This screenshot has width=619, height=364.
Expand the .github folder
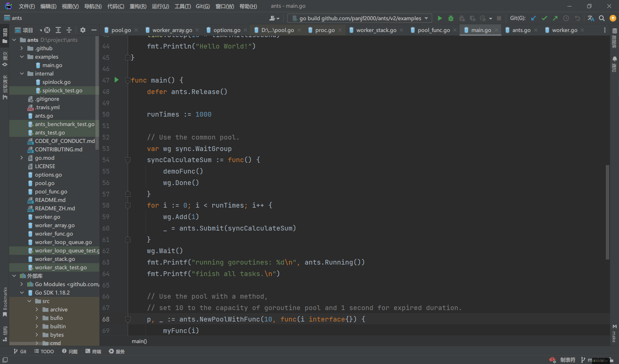(x=22, y=48)
